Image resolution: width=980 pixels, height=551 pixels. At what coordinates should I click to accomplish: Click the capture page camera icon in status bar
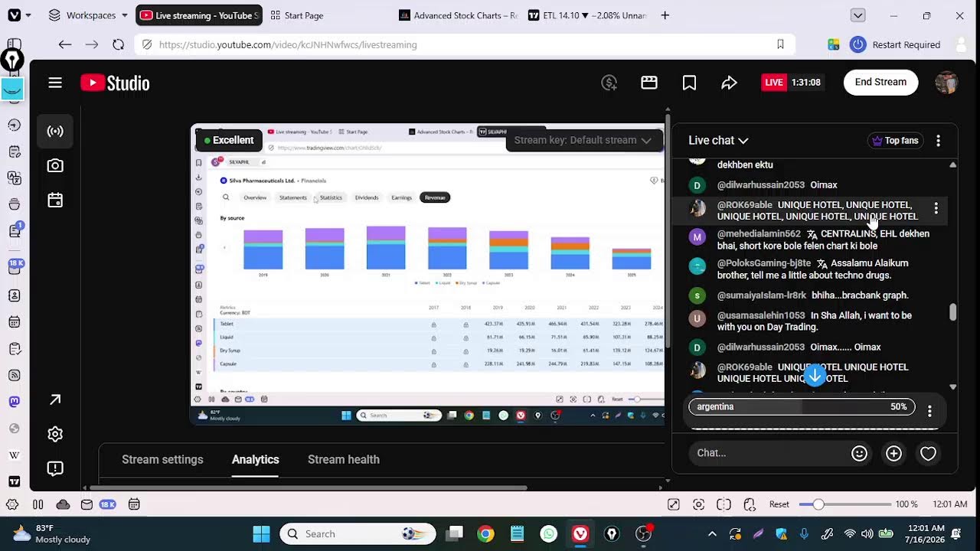pos(698,504)
